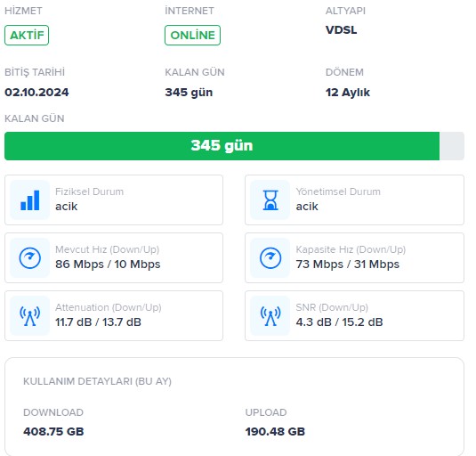Screen dimensions: 476x456
Task: Click the antenna icon next to SNR
Action: [x=270, y=316]
